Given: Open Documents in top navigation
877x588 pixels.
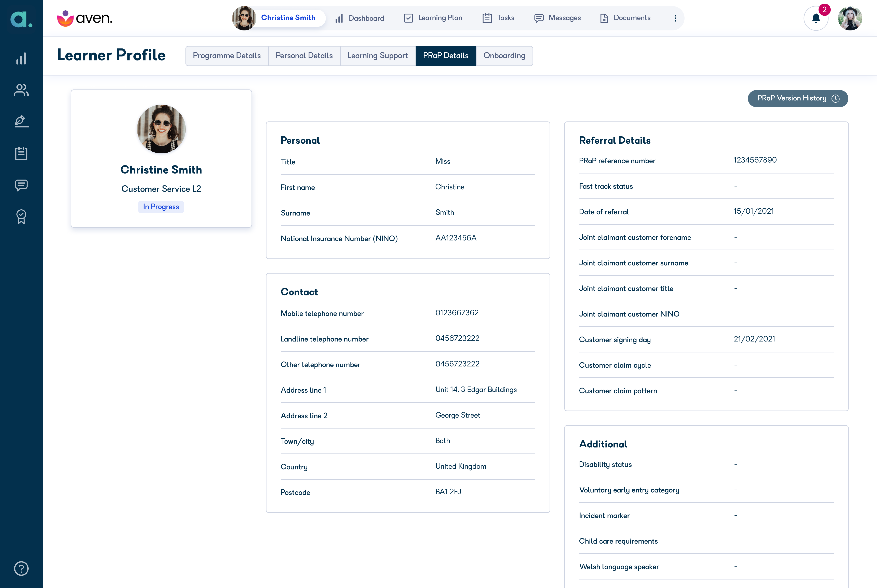Looking at the screenshot, I should tap(625, 18).
